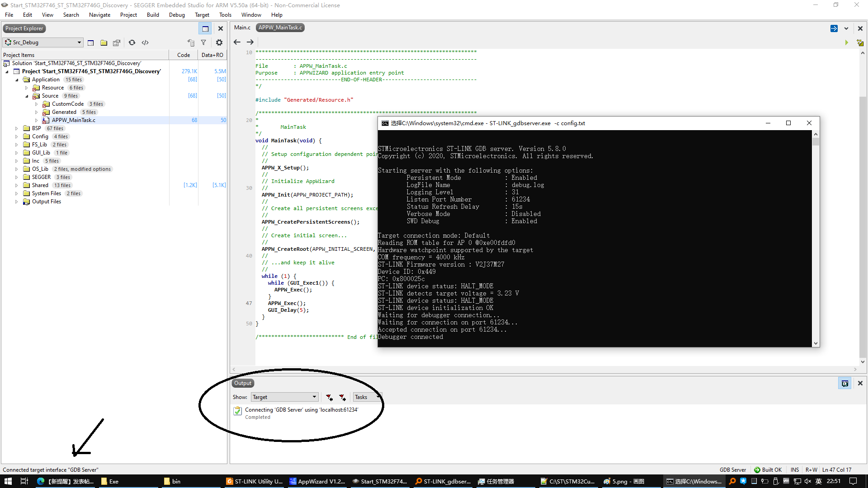Click the Data+RO column header
The height and width of the screenshot is (488, 868).
click(x=212, y=55)
